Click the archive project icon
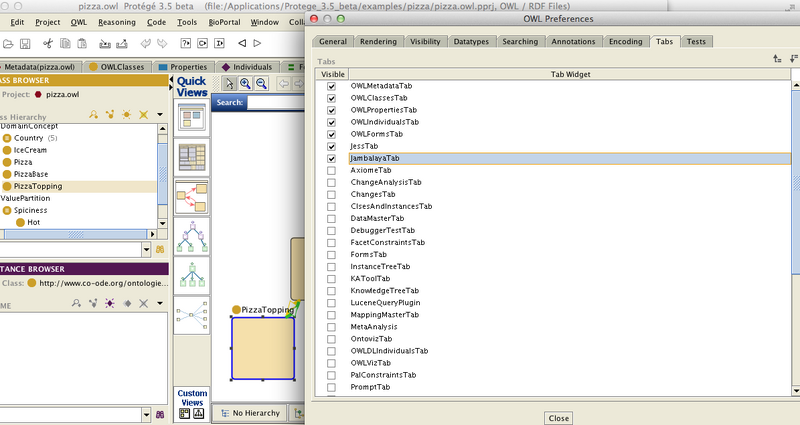Image resolution: width=800 pixels, height=425 pixels. (105, 44)
